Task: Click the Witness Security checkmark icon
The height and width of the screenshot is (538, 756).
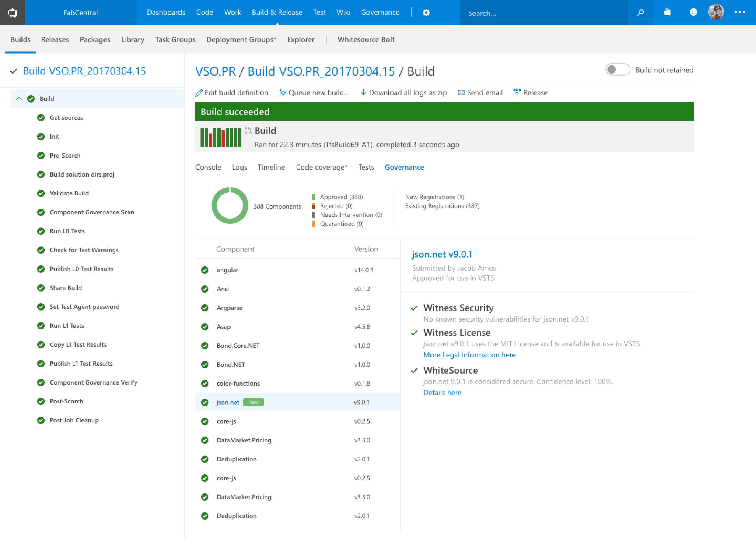Action: coord(414,308)
